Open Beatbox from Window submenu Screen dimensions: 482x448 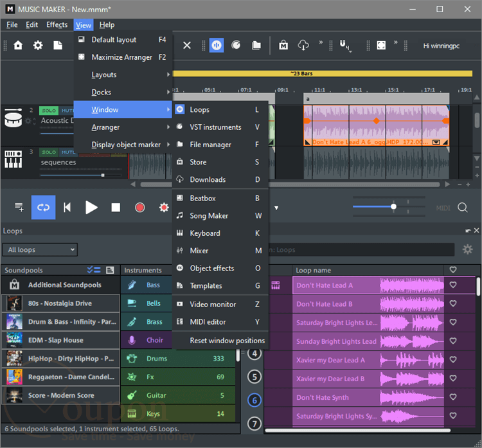220,199
